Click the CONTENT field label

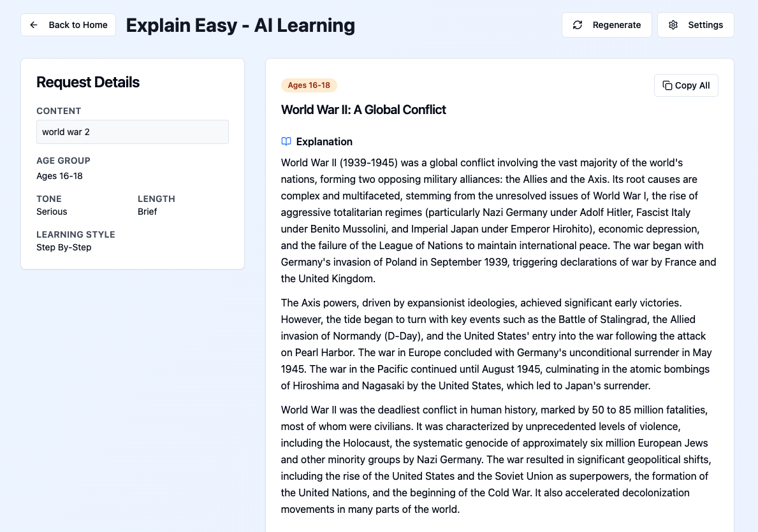click(59, 111)
